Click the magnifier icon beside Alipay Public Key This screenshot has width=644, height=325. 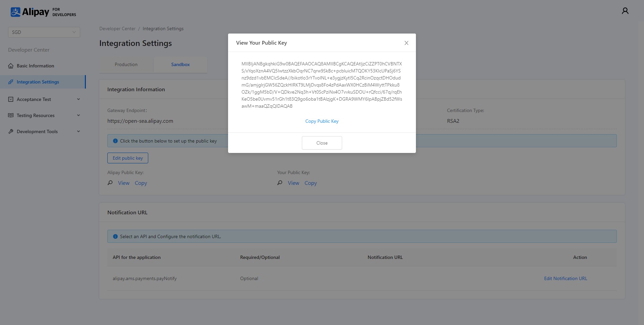[110, 183]
